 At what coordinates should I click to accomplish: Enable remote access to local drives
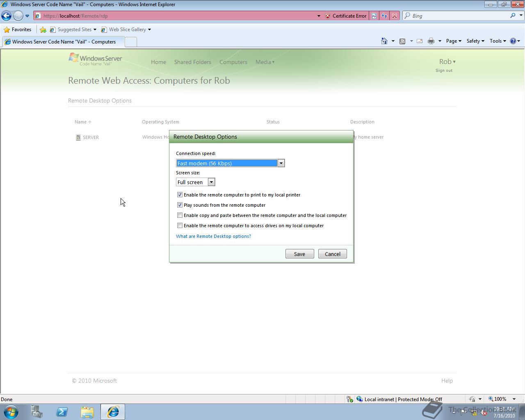click(x=180, y=225)
